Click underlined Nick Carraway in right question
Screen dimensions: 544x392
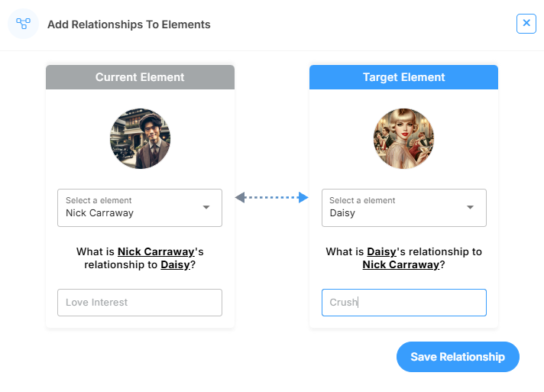(400, 265)
